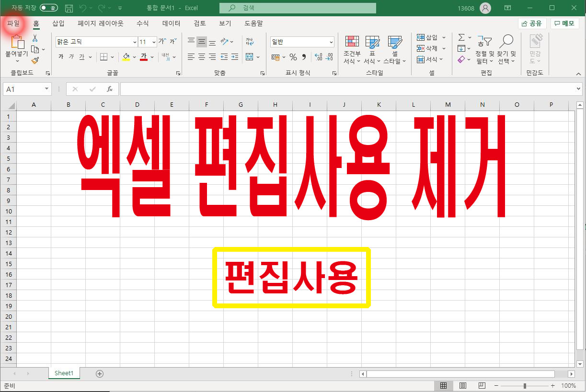Toggle bold 가 formatting
This screenshot has width=586, height=392.
tap(61, 57)
